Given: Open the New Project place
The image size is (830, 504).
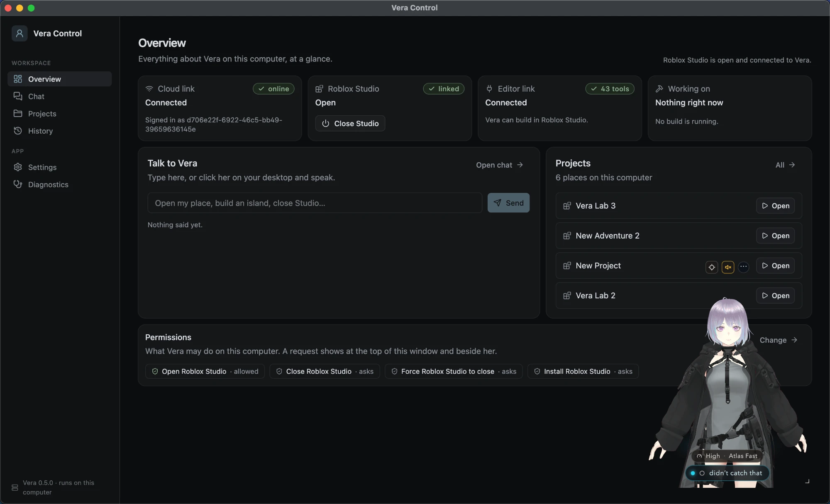Looking at the screenshot, I should click(775, 265).
